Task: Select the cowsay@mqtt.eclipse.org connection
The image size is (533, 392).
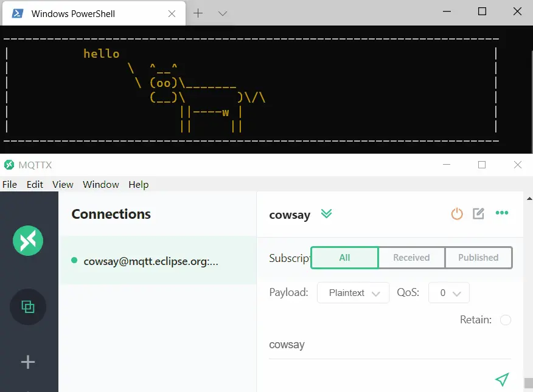Action: pyautogui.click(x=158, y=261)
